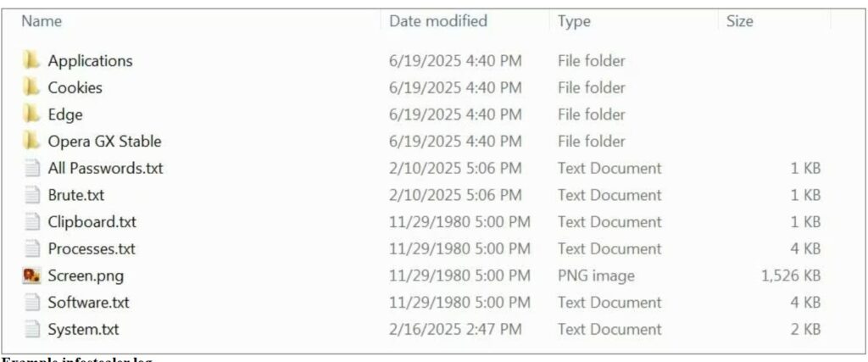The image size is (868, 362).
Task: Click the 1,526 KB size of Screen.png
Action: click(x=791, y=276)
